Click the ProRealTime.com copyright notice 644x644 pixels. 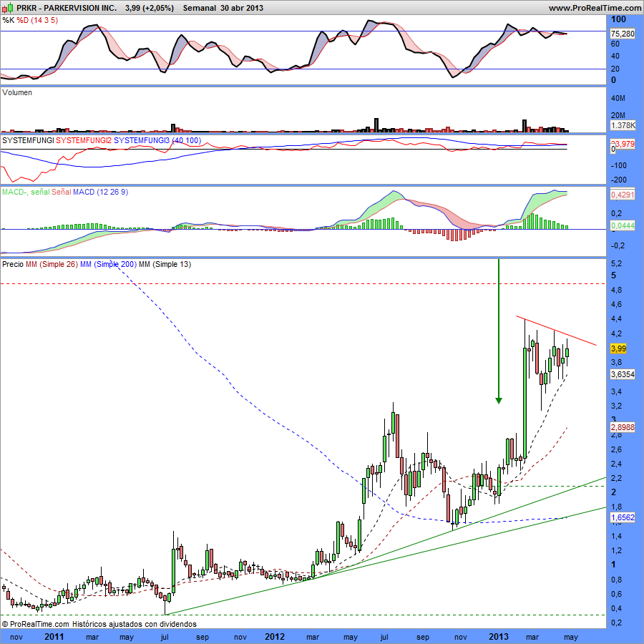pyautogui.click(x=99, y=624)
